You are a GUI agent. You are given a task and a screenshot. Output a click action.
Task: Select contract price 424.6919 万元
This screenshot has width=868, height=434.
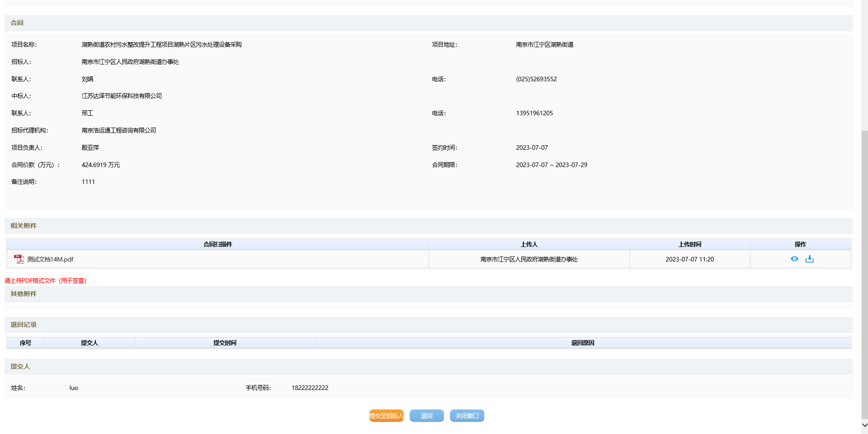tap(101, 165)
